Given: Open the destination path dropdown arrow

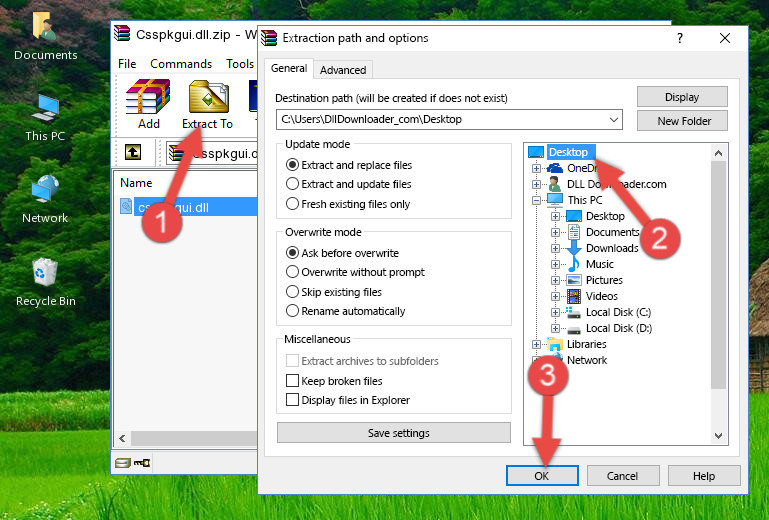Looking at the screenshot, I should [x=614, y=119].
